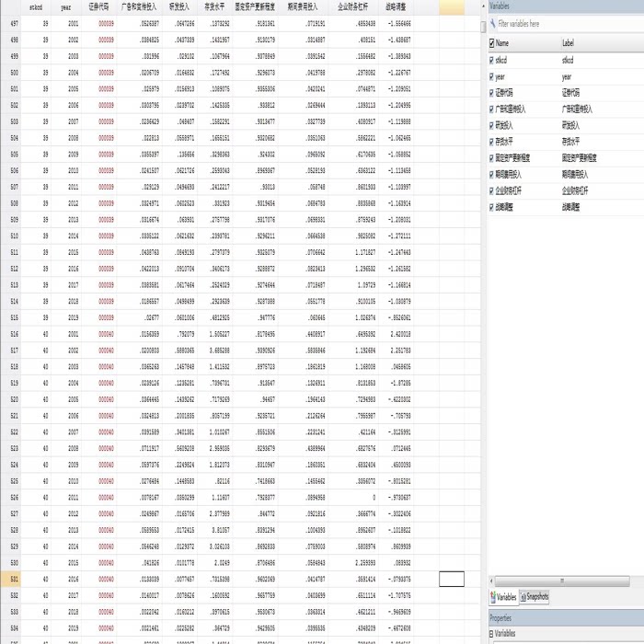The height and width of the screenshot is (644, 644).
Task: Select the 固定资产更新程度 column header
Action: 256,7
